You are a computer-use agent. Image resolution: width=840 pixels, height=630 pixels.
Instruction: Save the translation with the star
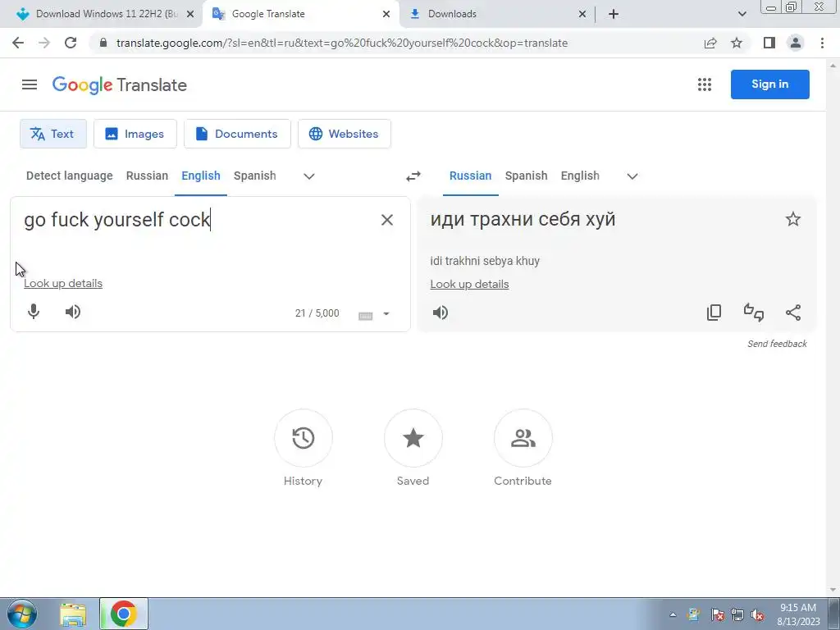tap(793, 219)
